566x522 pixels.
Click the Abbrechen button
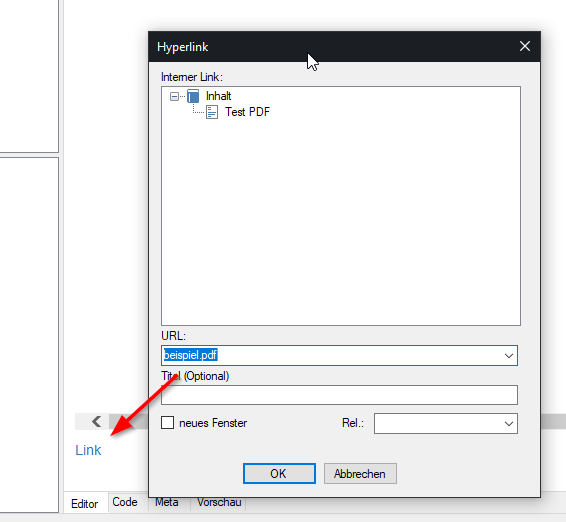(x=360, y=474)
